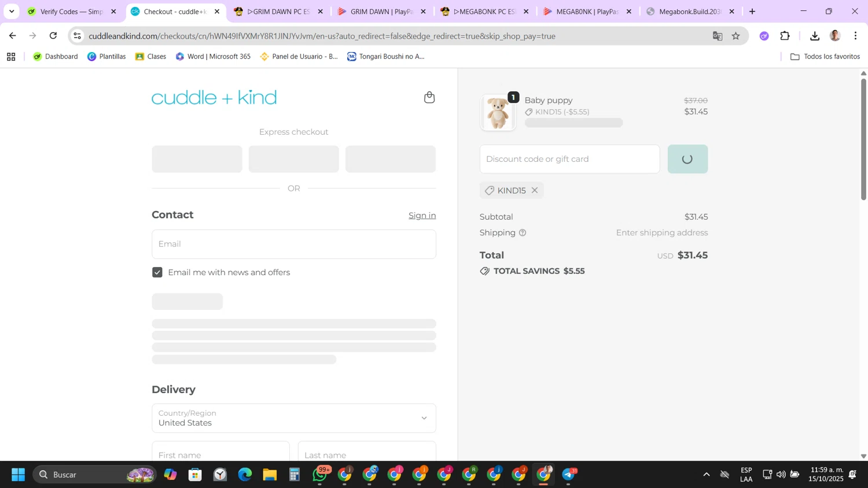The image size is (868, 488).
Task: Click the TOTAL SAVINGS $5.55 text
Action: click(539, 271)
